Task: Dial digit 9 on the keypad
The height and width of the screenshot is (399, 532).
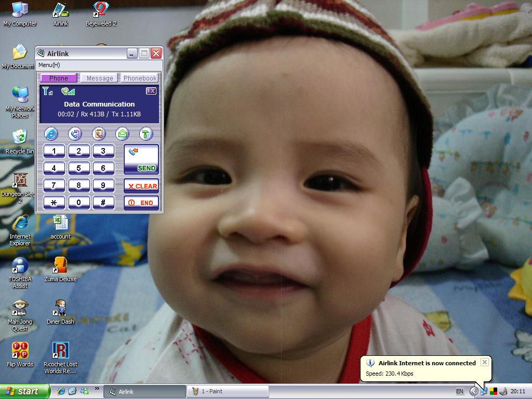Action: (x=103, y=185)
